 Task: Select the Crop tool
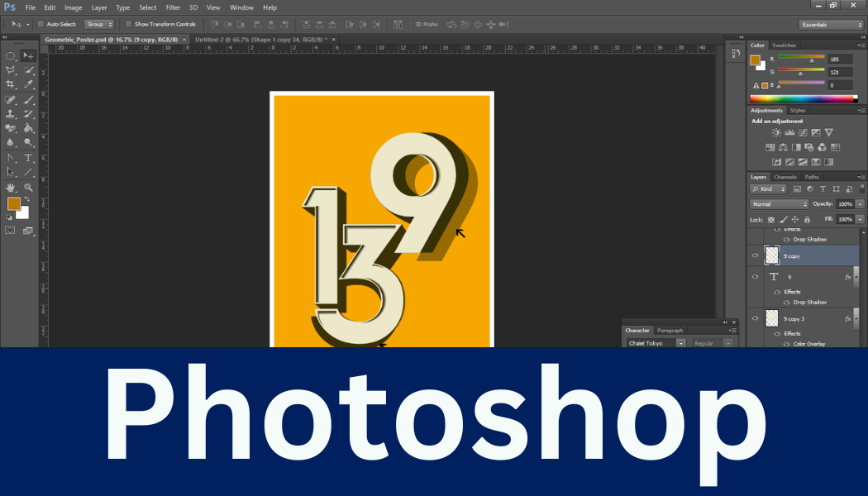click(11, 84)
